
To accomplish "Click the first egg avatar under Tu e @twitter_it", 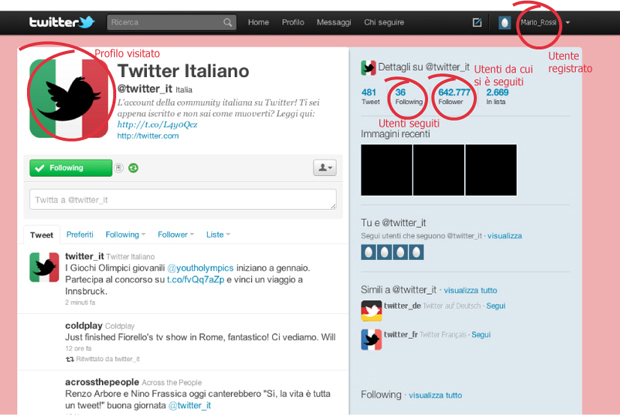I will tap(369, 252).
